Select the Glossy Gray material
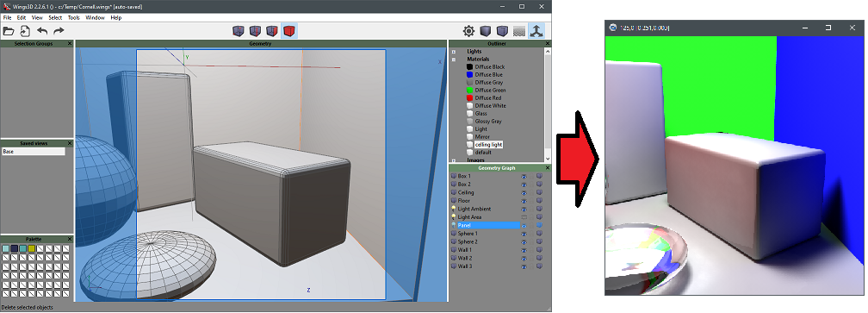This screenshot has height=313, width=868. point(488,122)
